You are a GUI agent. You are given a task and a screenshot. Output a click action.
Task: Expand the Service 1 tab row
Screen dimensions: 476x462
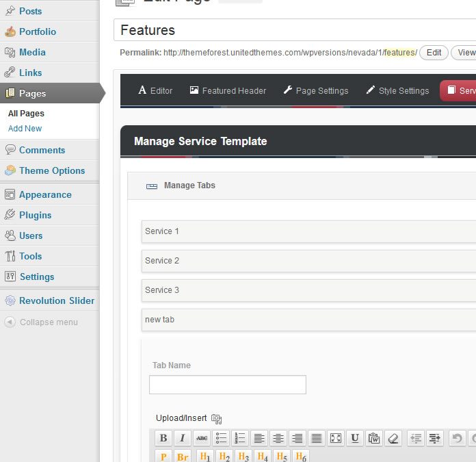click(x=308, y=231)
